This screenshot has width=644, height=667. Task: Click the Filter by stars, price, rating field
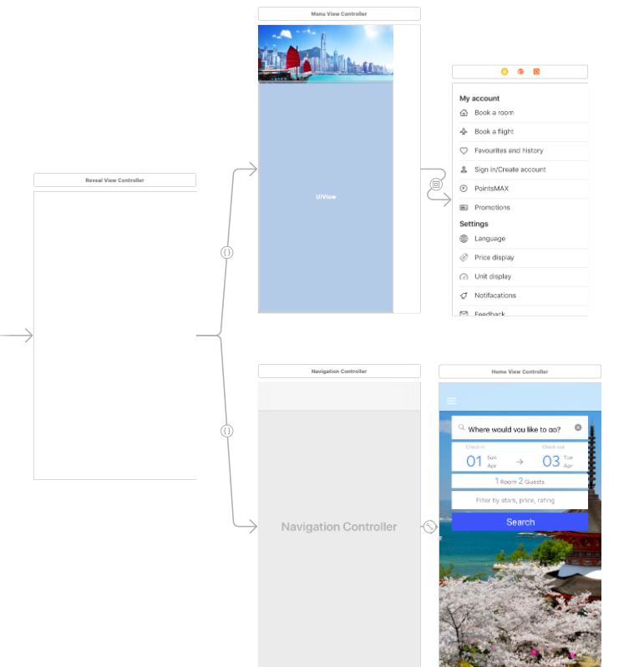[520, 500]
